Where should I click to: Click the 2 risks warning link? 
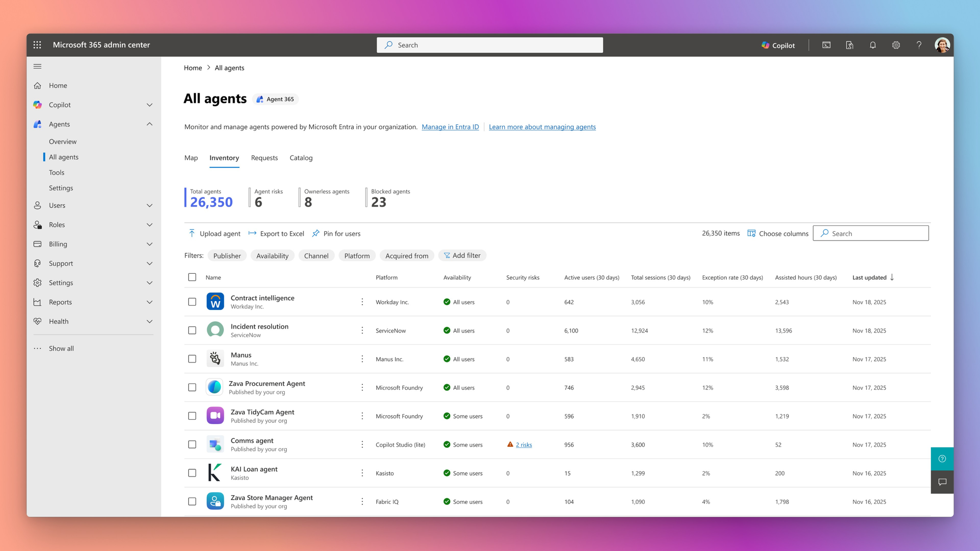pos(523,444)
